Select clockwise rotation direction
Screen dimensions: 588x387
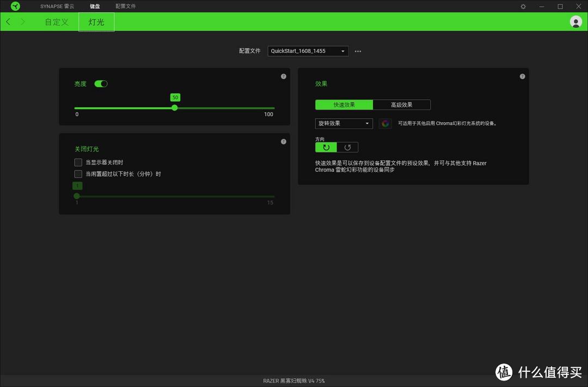(326, 148)
